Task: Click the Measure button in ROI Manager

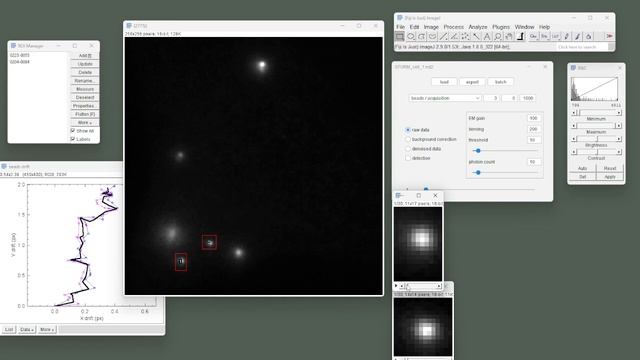Action: click(85, 89)
